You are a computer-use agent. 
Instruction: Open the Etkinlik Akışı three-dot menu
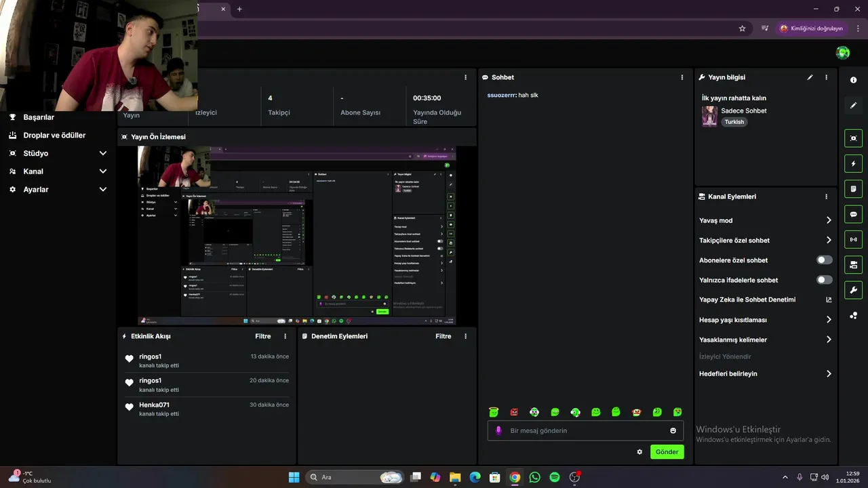(285, 336)
